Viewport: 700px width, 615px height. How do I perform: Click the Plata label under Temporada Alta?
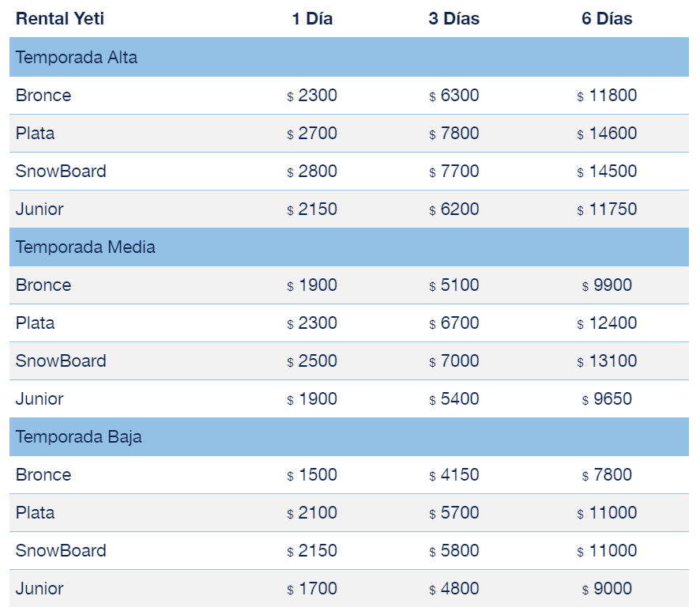tap(36, 134)
